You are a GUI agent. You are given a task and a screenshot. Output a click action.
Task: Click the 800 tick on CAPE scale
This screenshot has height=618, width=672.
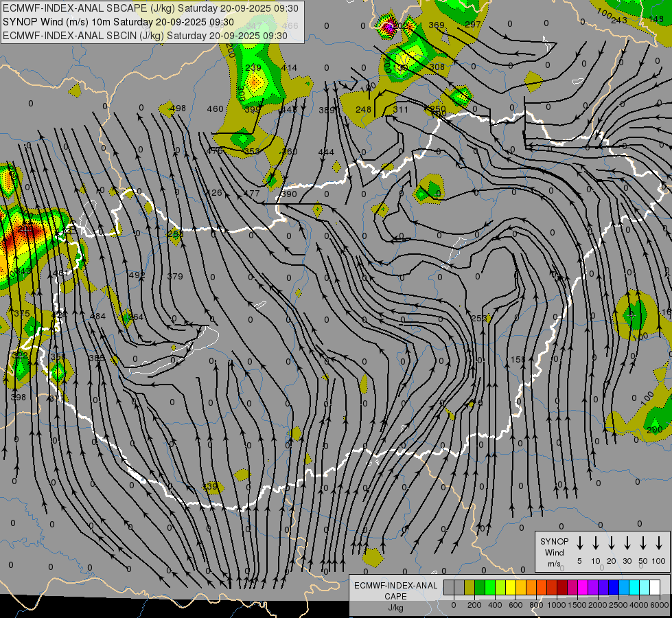click(536, 605)
